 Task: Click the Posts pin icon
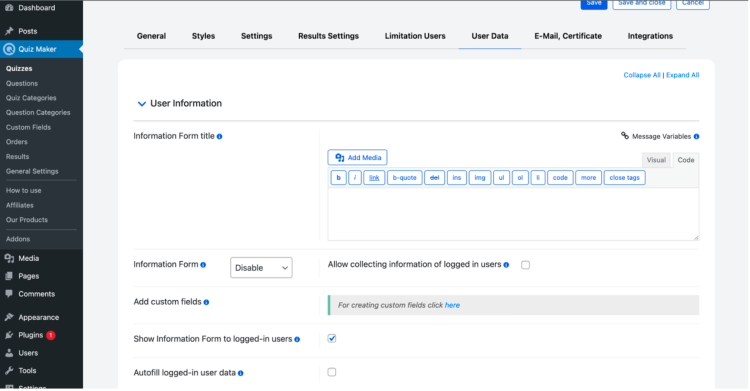click(9, 31)
